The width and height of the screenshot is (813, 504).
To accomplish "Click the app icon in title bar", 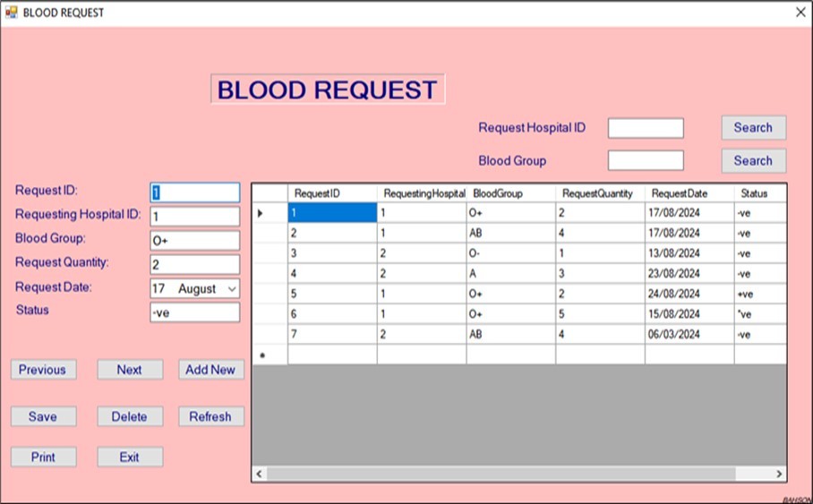I will click(x=11, y=13).
